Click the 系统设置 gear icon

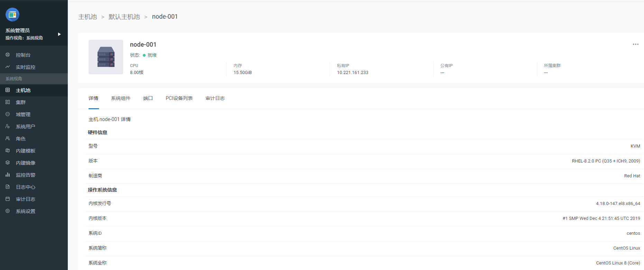click(8, 211)
